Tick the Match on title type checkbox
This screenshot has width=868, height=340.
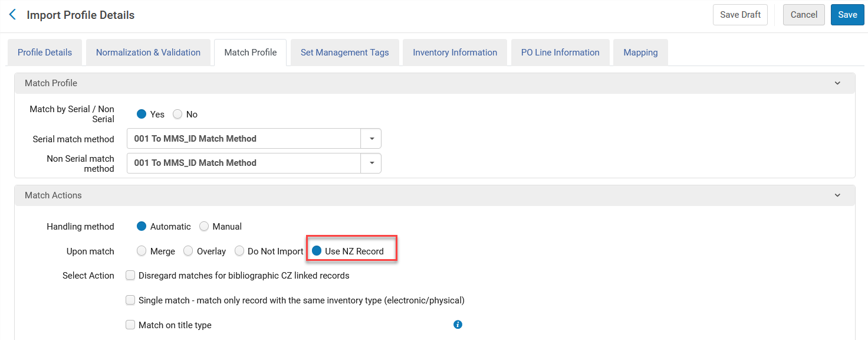pyautogui.click(x=130, y=325)
